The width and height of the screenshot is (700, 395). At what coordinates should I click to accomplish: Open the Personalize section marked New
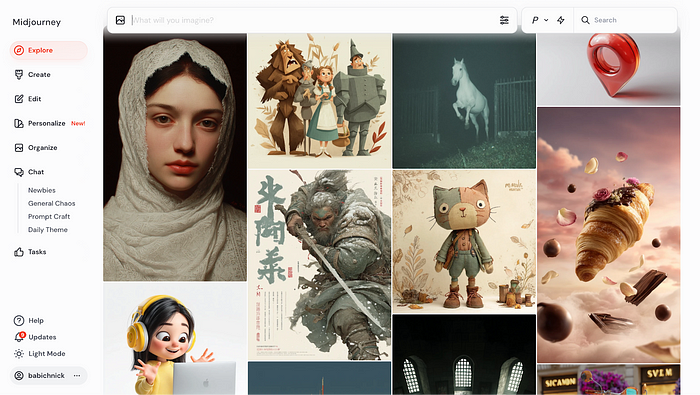50,123
